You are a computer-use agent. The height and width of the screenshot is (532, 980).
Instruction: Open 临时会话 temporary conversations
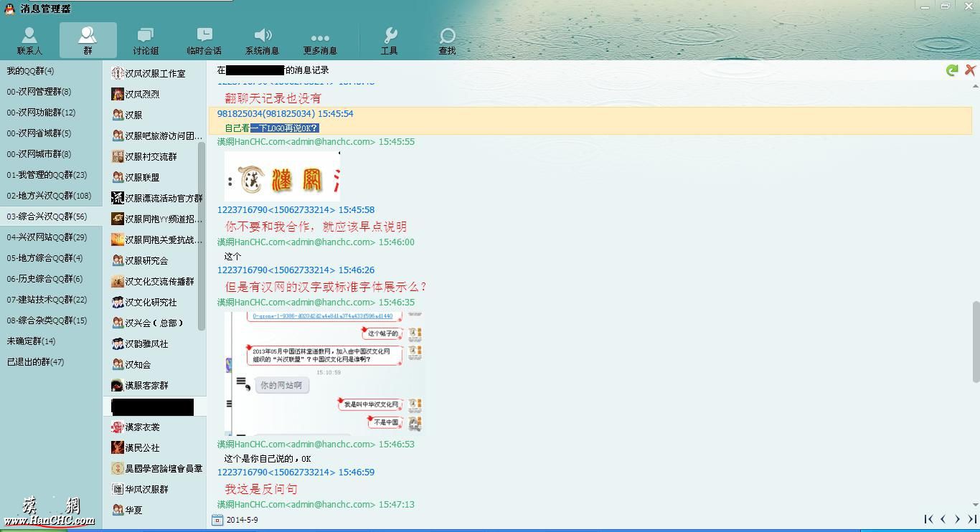[x=204, y=40]
